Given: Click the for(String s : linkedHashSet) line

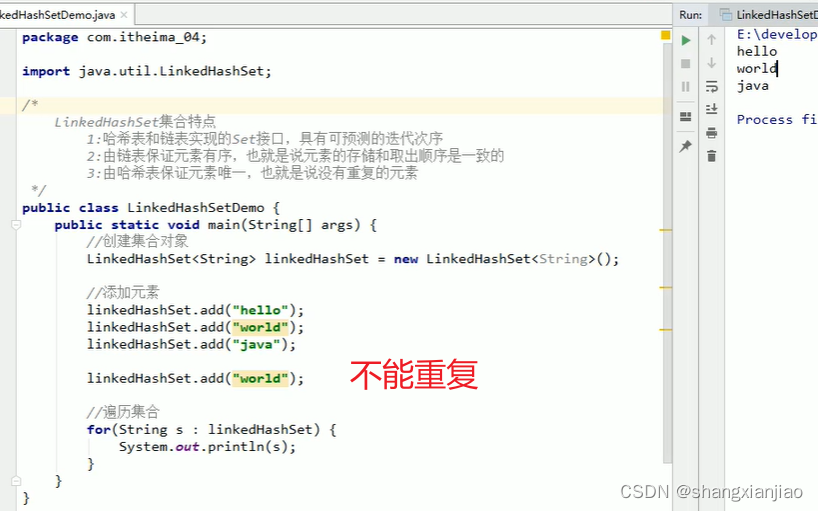Looking at the screenshot, I should tap(212, 430).
